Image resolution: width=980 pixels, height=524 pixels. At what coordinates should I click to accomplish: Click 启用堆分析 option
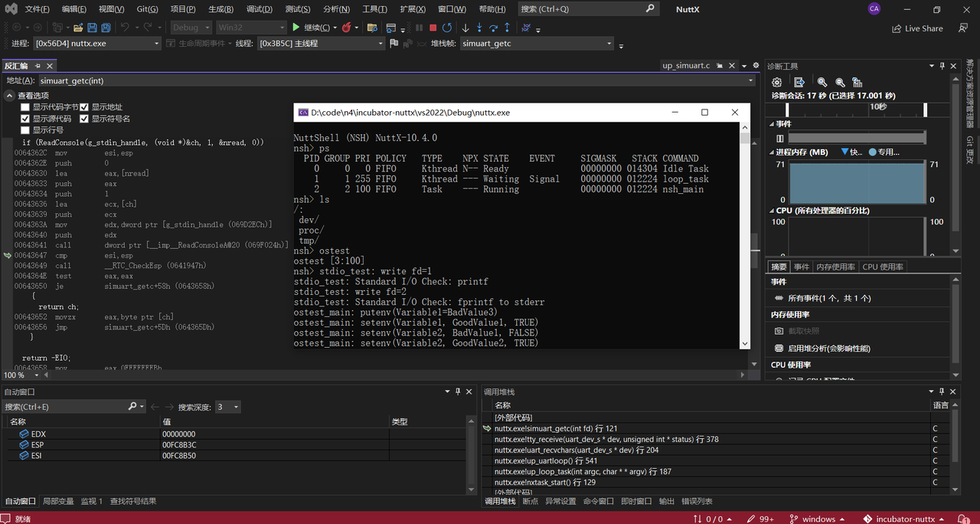coord(829,348)
